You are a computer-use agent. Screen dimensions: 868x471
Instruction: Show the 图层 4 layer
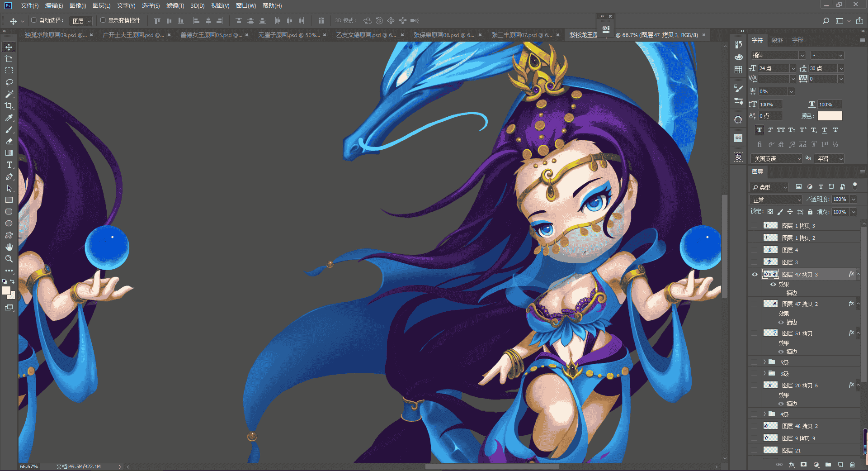click(x=755, y=250)
